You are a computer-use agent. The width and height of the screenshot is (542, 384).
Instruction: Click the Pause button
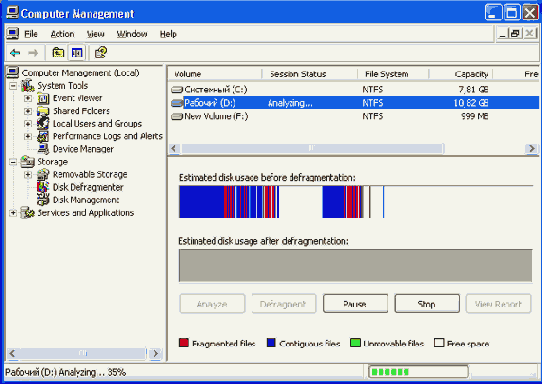tap(355, 304)
